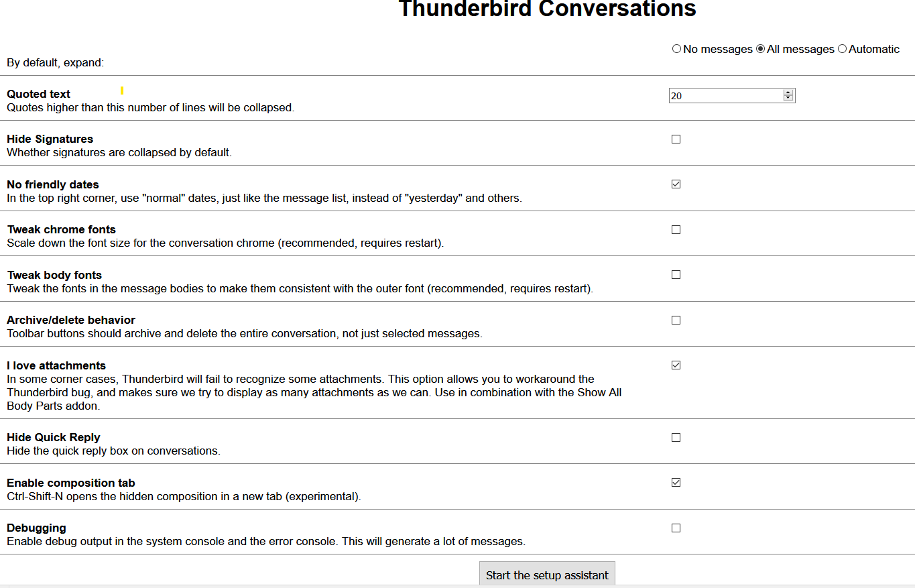Enable "Tweak chrome fonts"

676,229
